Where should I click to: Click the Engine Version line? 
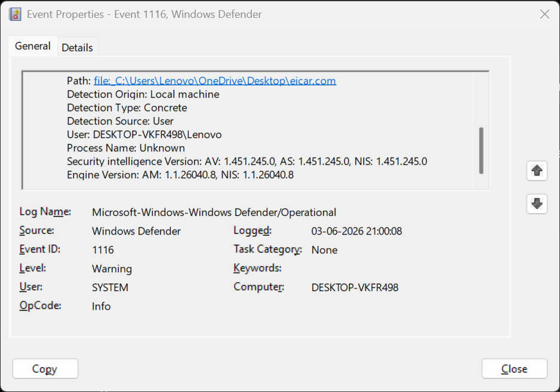(x=180, y=175)
